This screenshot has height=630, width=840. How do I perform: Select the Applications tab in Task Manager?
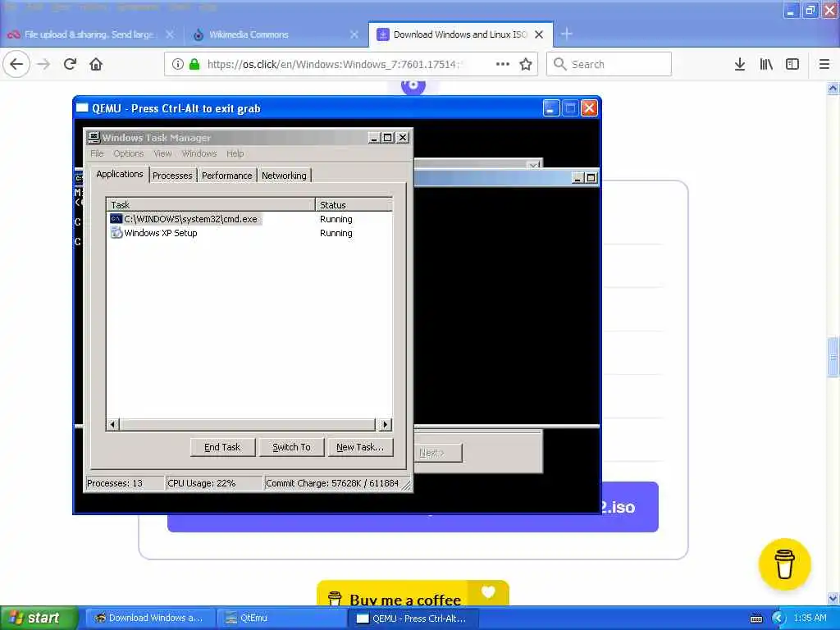tap(120, 174)
